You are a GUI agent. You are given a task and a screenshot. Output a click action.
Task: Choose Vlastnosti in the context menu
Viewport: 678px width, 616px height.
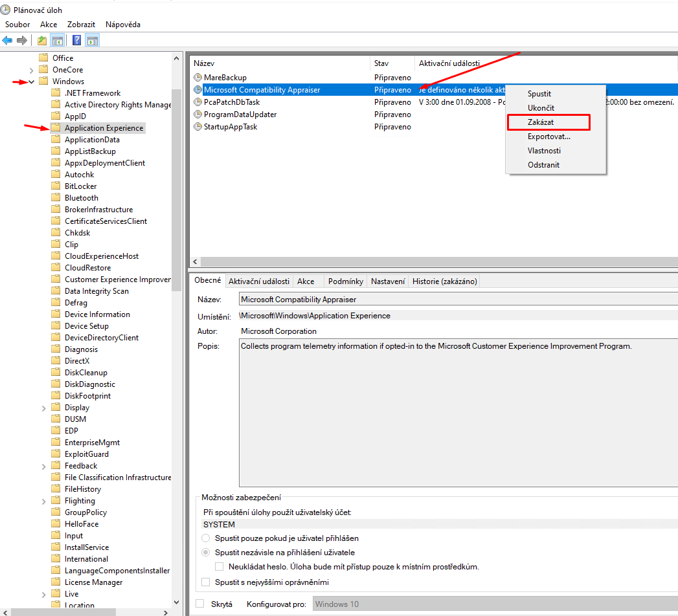pos(556,151)
